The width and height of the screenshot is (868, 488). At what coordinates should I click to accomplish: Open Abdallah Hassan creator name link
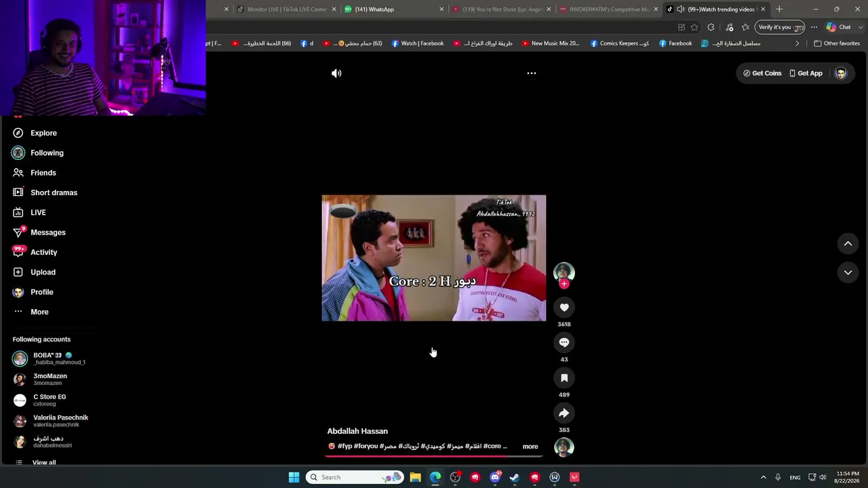click(x=357, y=431)
